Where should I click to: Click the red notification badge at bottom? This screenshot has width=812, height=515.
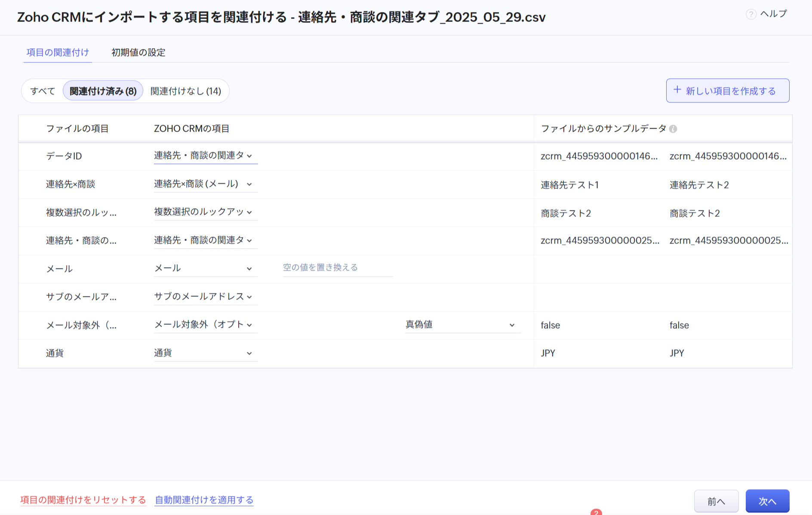click(x=596, y=512)
